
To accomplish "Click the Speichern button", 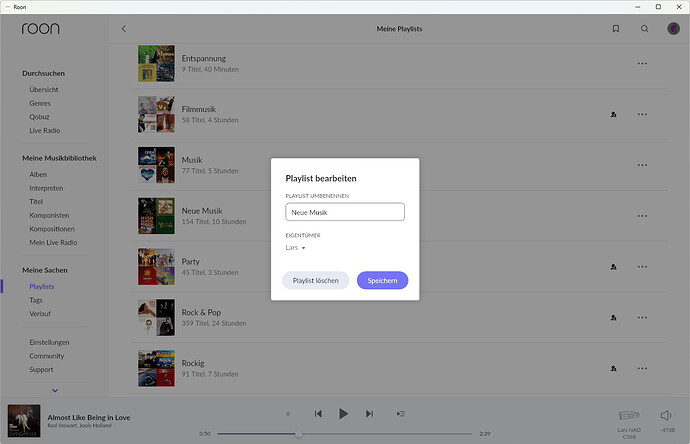I will (382, 280).
